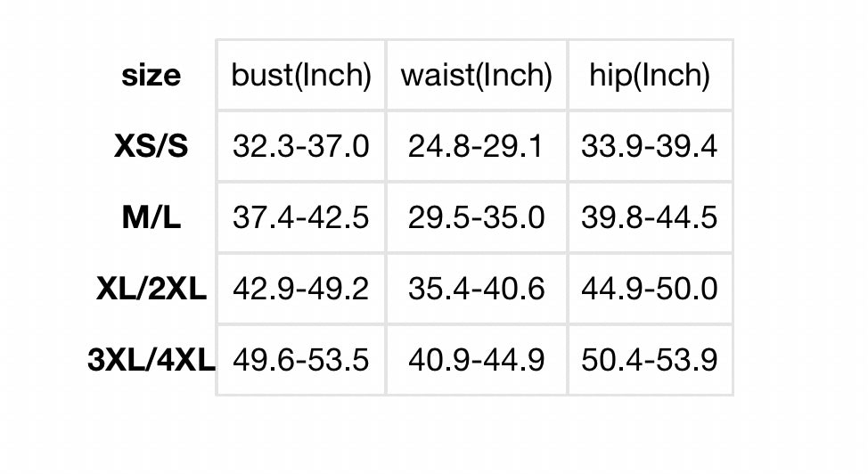Screen dimensions: 868x474
Task: Select the 3XL/4XL size row label
Action: [x=151, y=361]
